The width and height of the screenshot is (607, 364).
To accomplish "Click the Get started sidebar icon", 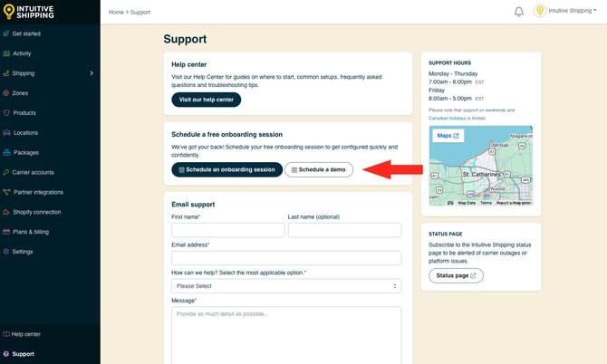I will (x=5, y=34).
